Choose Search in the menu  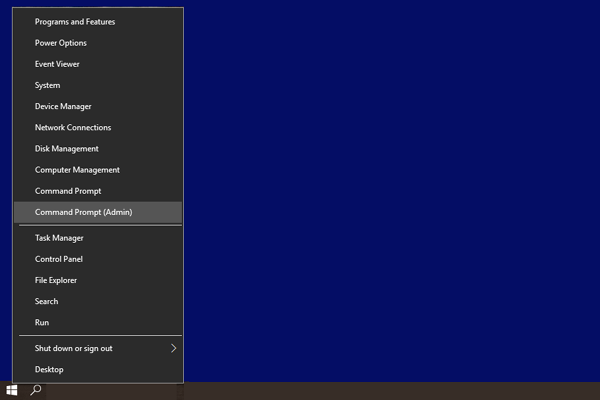click(98, 301)
